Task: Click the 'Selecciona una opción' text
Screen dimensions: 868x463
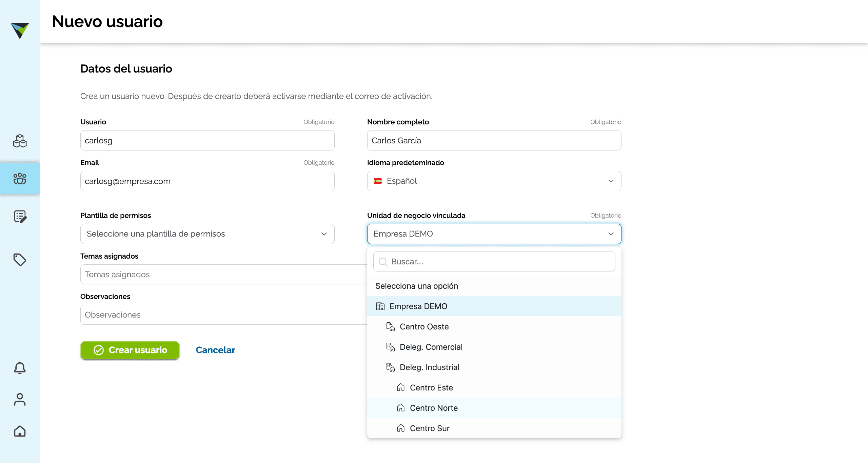Action: click(x=417, y=286)
